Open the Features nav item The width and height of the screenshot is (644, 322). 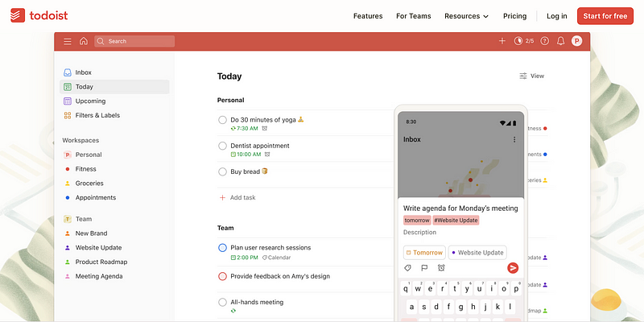(x=368, y=16)
